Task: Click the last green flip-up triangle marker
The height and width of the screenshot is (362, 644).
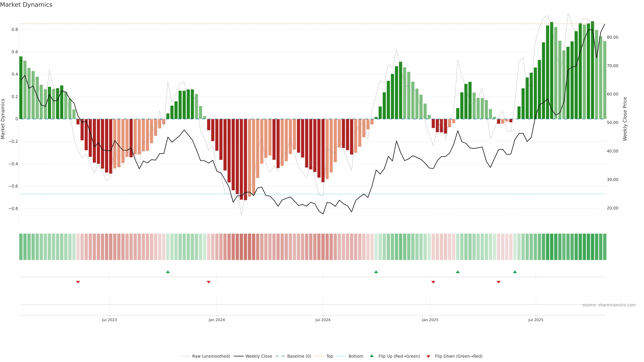Action: [x=515, y=272]
